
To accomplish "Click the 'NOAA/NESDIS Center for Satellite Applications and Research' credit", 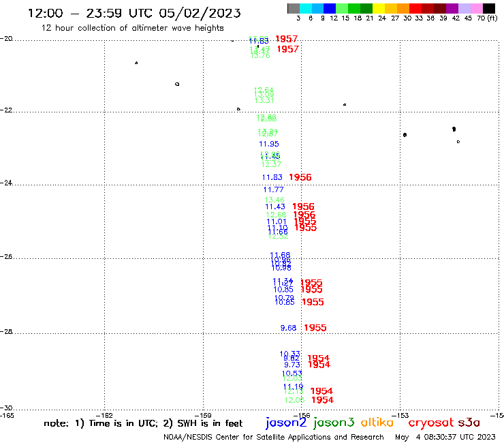I will [x=274, y=438].
